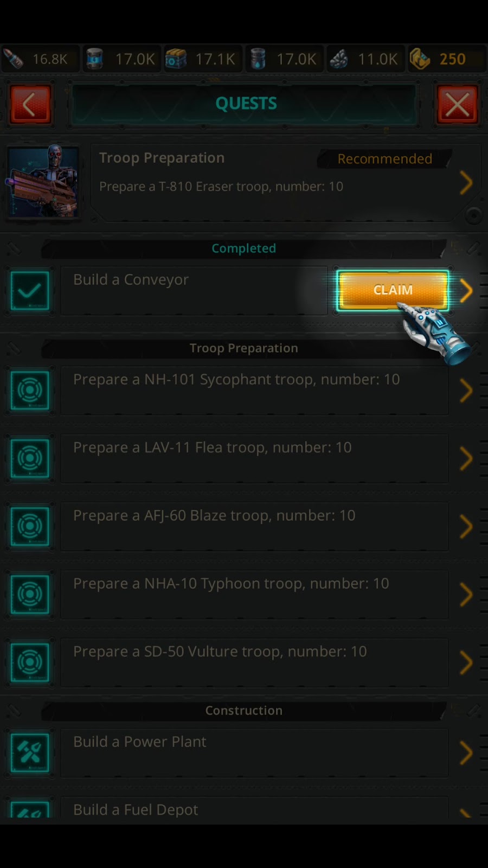This screenshot has width=488, height=868.
Task: Tap the silver ore resource showing 11.0K
Action: pyautogui.click(x=339, y=59)
